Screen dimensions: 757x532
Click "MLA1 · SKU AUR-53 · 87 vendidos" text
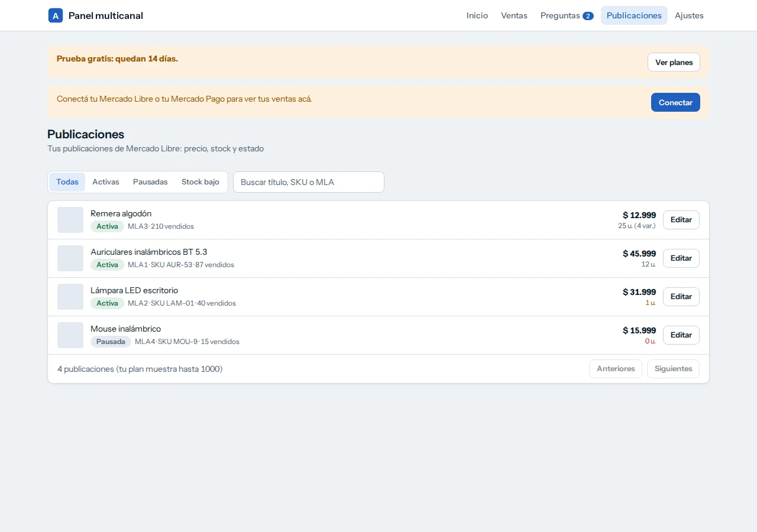click(181, 265)
